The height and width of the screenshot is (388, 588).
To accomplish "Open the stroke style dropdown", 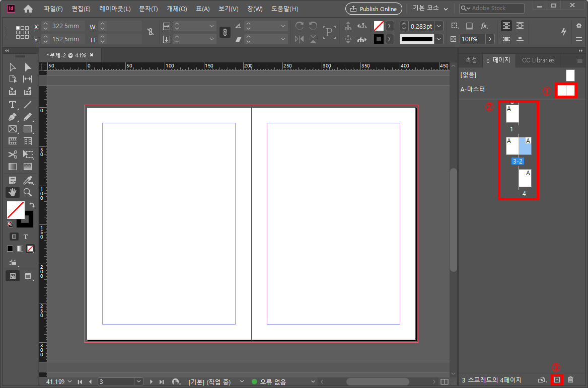I will point(439,39).
